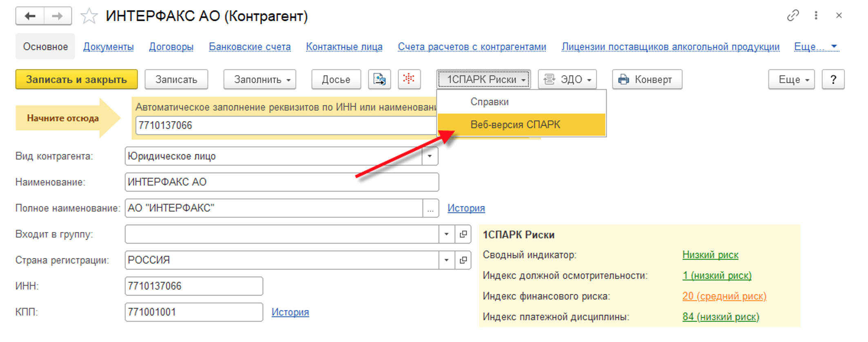Click the red dotted SPARK icon button
This screenshot has height=342, width=868.
pyautogui.click(x=409, y=79)
